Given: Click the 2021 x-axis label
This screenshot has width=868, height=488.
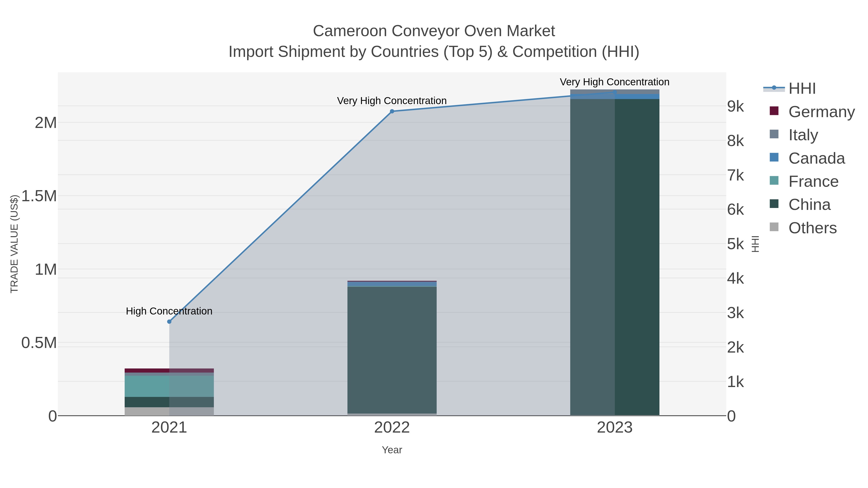Looking at the screenshot, I should coord(169,427).
